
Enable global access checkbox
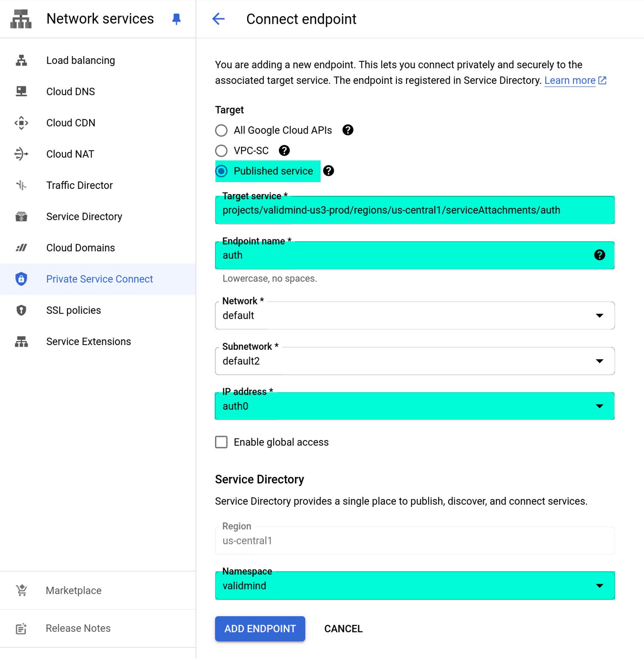(x=221, y=442)
